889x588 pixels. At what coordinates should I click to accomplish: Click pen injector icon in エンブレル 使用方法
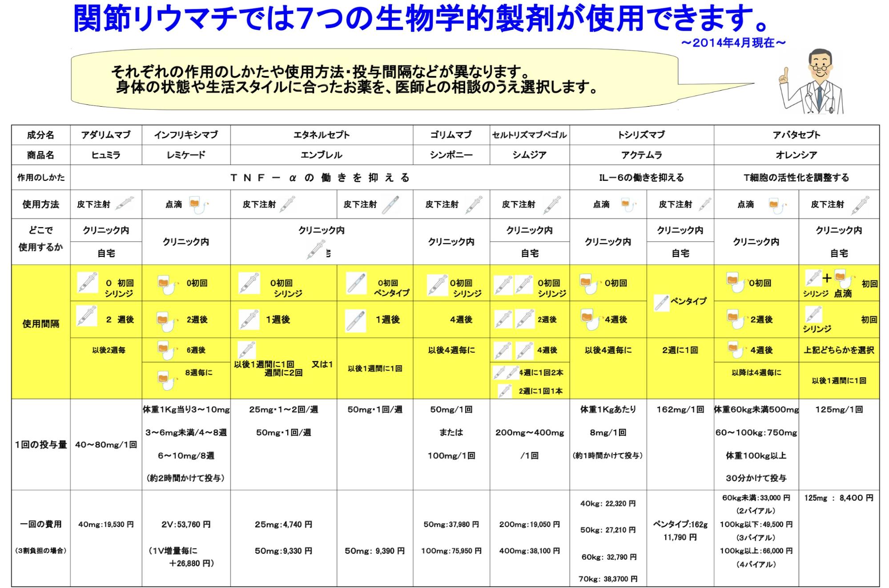391,204
